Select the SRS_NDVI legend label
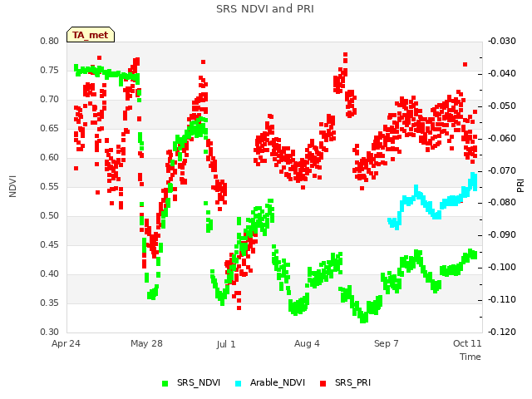The image size is (532, 399). 199,382
